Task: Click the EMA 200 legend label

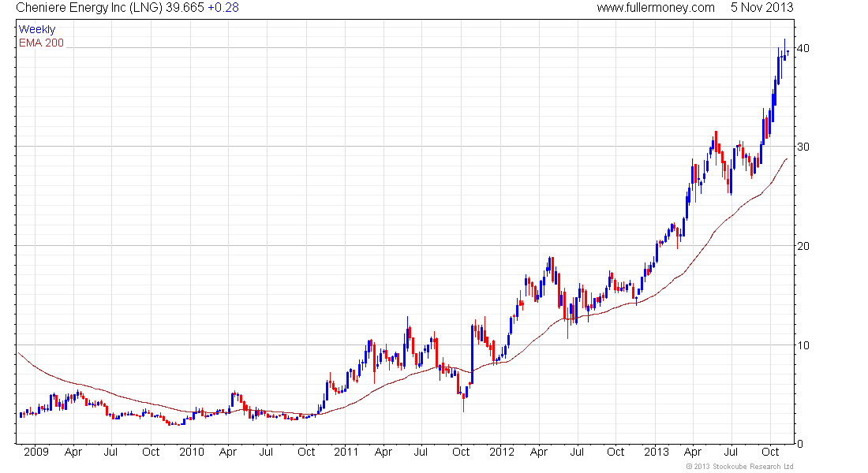Action: pyautogui.click(x=42, y=43)
